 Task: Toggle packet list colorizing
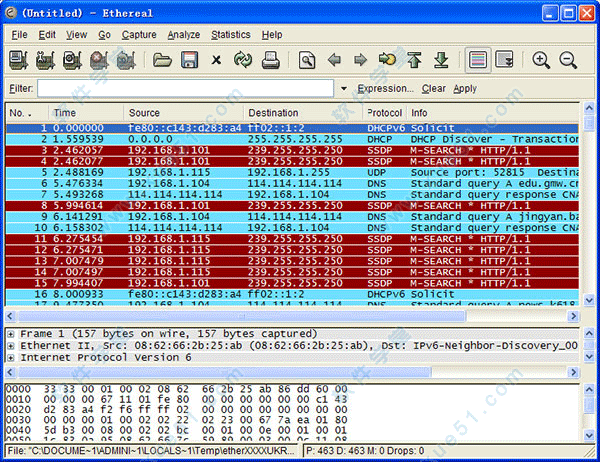(478, 60)
